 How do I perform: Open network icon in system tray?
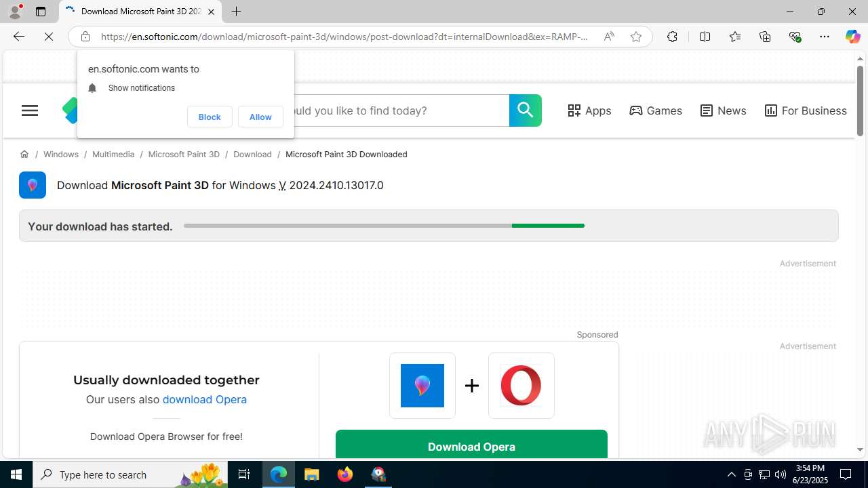[x=764, y=474]
